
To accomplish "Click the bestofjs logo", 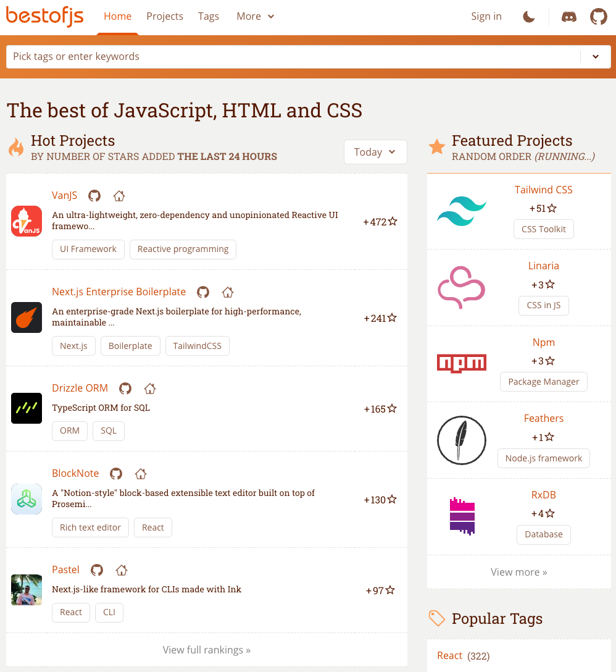I will (x=44, y=16).
